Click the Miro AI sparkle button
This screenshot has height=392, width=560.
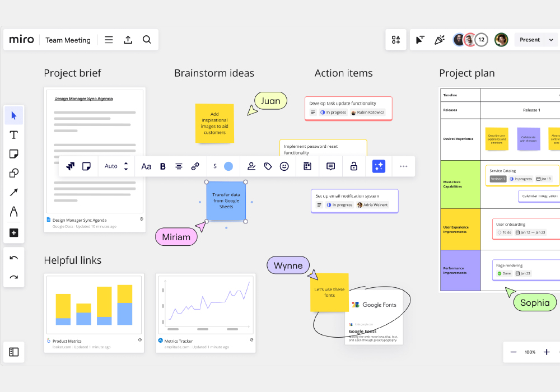pos(379,166)
